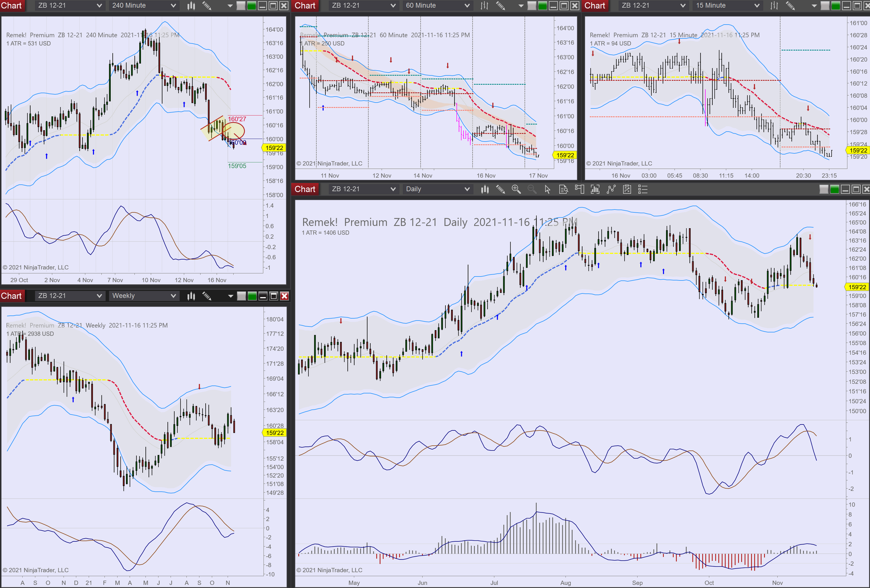Toggle the grey instrument link on the 15 Minute chart

point(825,6)
